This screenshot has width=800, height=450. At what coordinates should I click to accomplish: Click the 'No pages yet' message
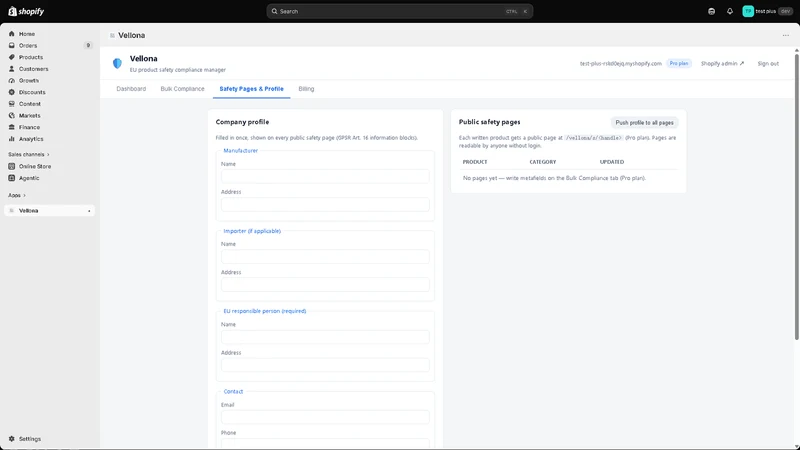pos(554,178)
